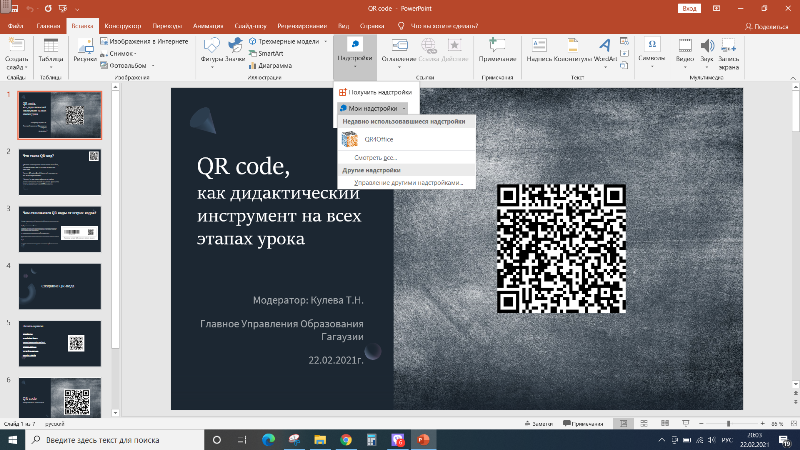The image size is (800, 450).
Task: Select slide 3 thumbnail
Action: pyautogui.click(x=60, y=229)
